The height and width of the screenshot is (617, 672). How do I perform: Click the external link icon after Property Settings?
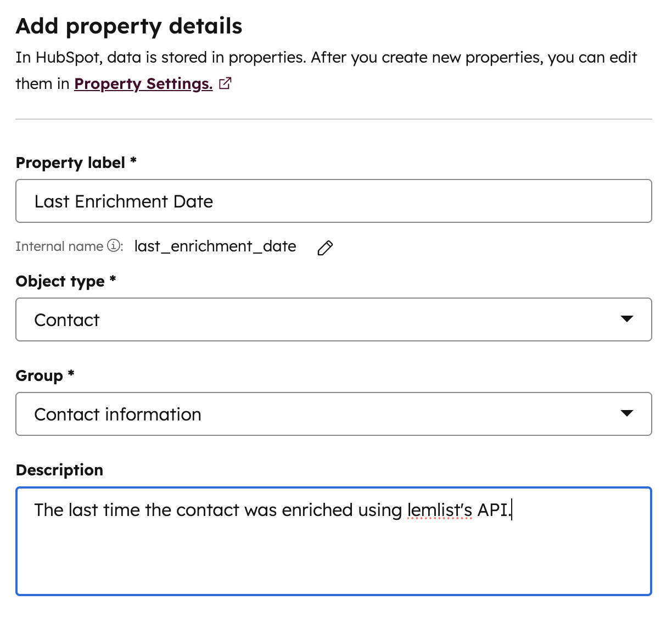(225, 83)
